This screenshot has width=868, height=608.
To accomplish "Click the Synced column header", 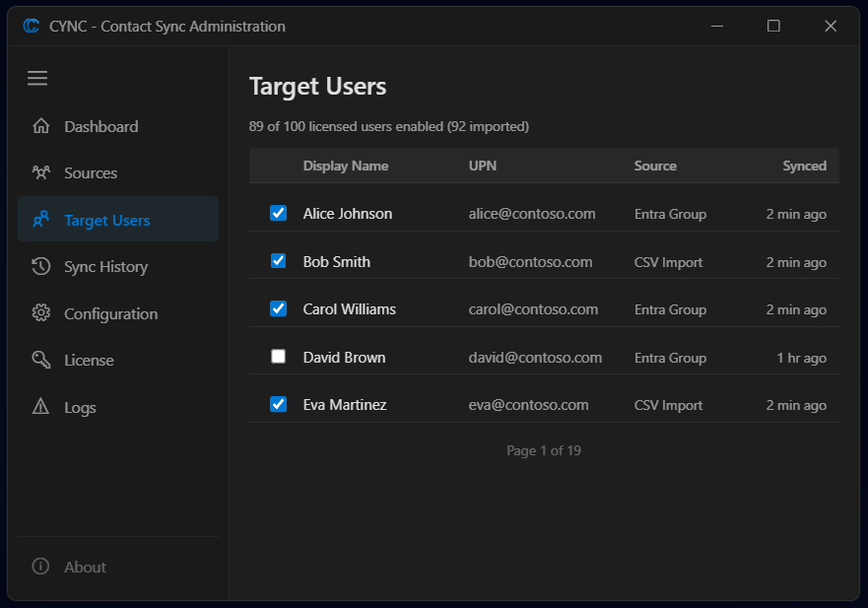I will [x=804, y=166].
